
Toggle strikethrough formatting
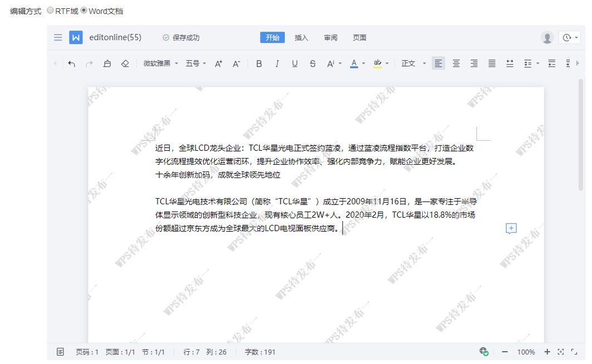click(x=312, y=64)
